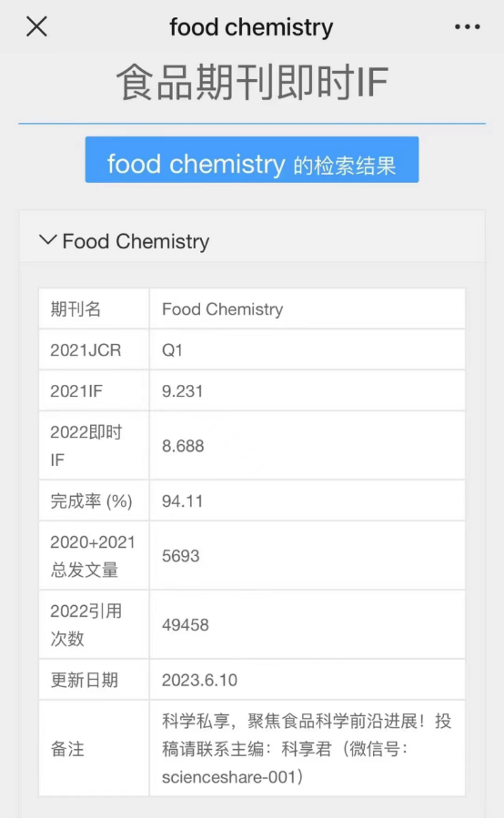Click the 2021JCR value Q1

coord(172,350)
